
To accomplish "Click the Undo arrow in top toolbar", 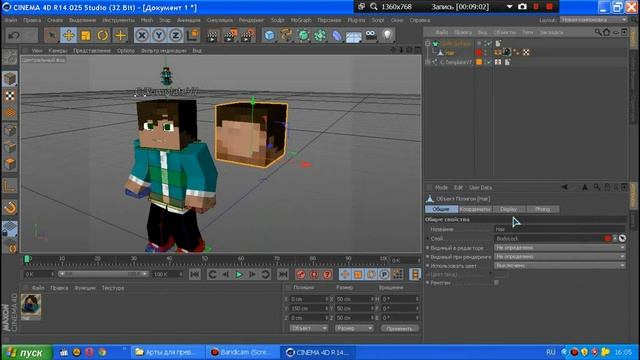I will (14, 36).
